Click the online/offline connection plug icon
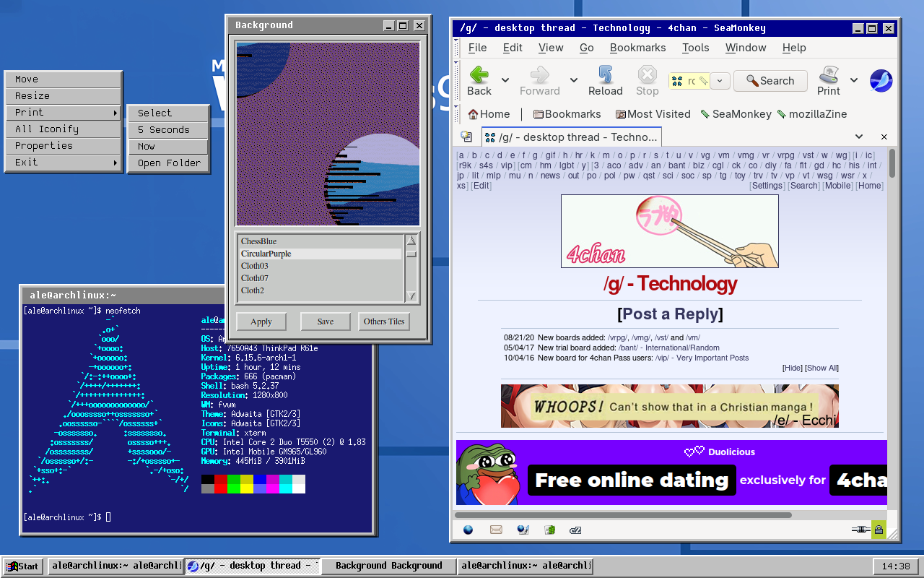The height and width of the screenshot is (578, 924). tap(860, 530)
